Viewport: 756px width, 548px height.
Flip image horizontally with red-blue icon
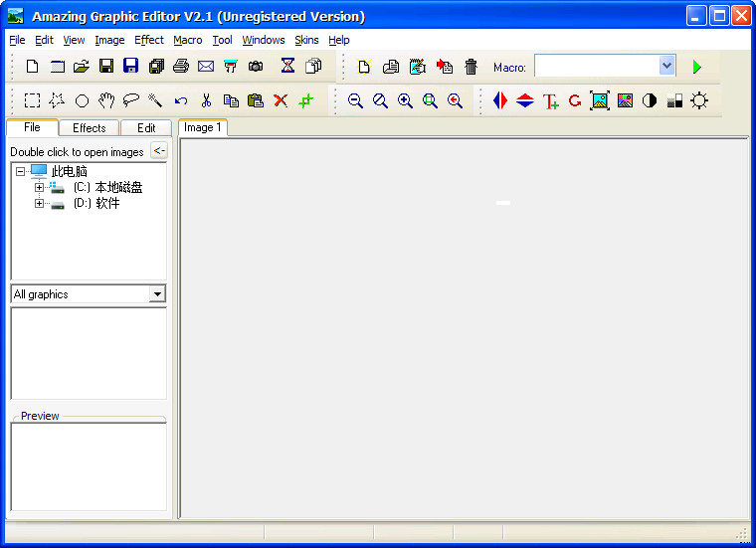[500, 100]
